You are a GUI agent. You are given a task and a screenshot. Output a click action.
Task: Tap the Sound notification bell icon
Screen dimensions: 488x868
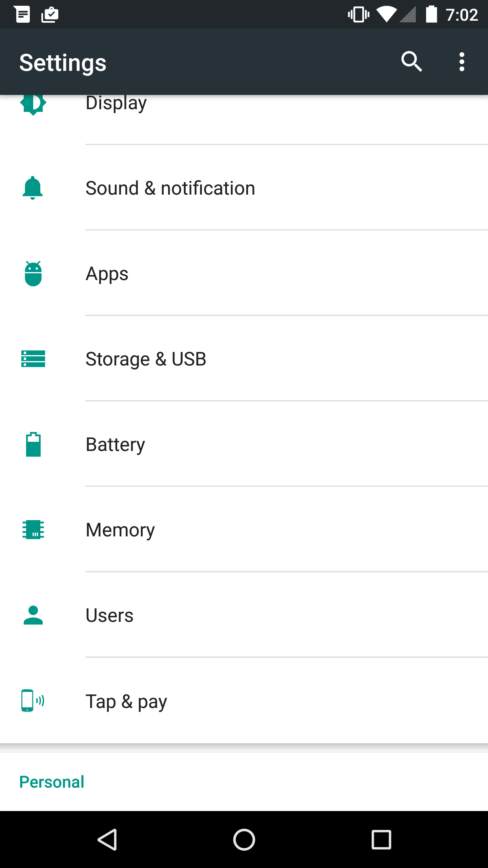tap(33, 188)
